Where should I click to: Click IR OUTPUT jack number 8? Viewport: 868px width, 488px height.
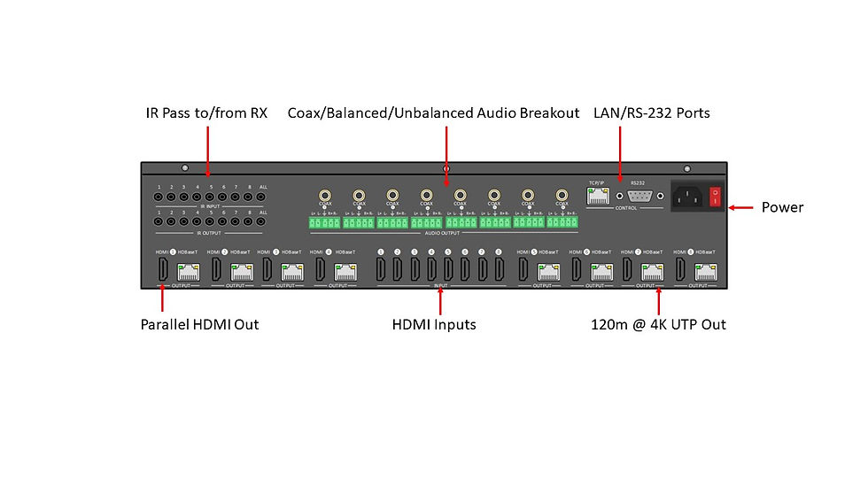pyautogui.click(x=248, y=221)
